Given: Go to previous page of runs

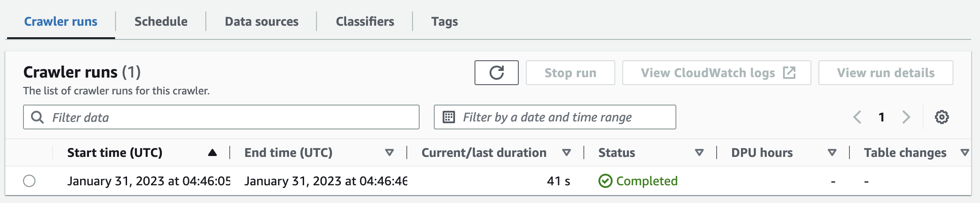Looking at the screenshot, I should [x=857, y=117].
